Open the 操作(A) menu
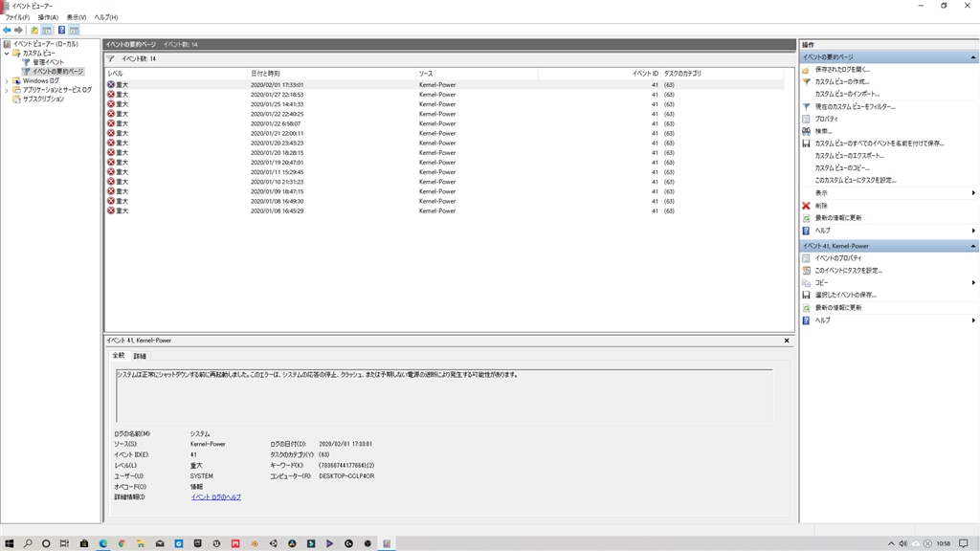Image resolution: width=980 pixels, height=551 pixels. click(x=48, y=17)
